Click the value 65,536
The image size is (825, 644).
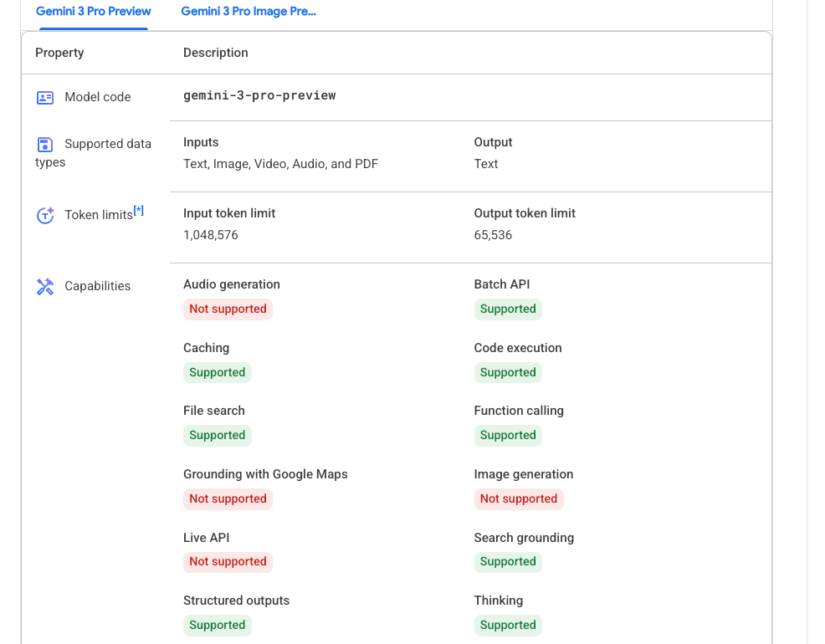coord(493,235)
